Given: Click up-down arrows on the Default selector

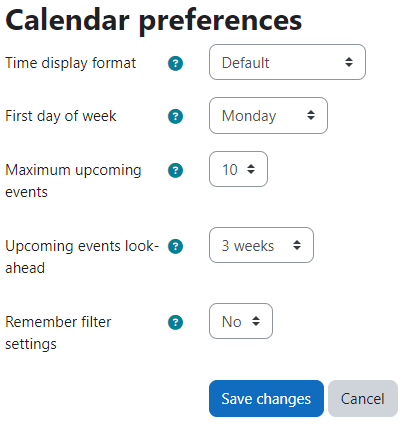Looking at the screenshot, I should (349, 62).
